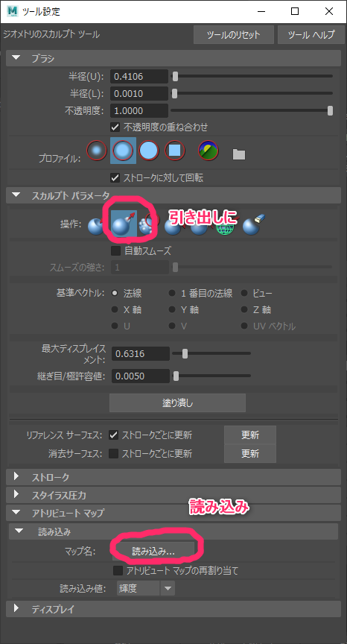Maximize the ツール設定 window
347x644 pixels.
pyautogui.click(x=294, y=11)
